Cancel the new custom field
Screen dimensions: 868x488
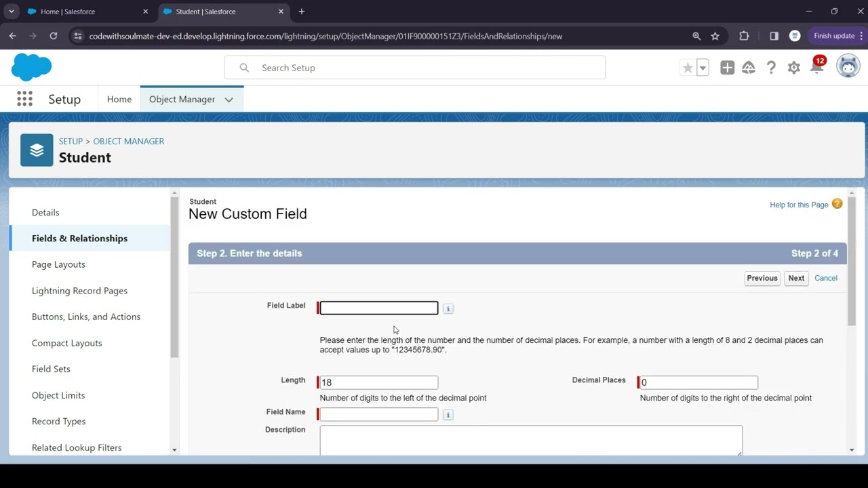click(x=825, y=278)
